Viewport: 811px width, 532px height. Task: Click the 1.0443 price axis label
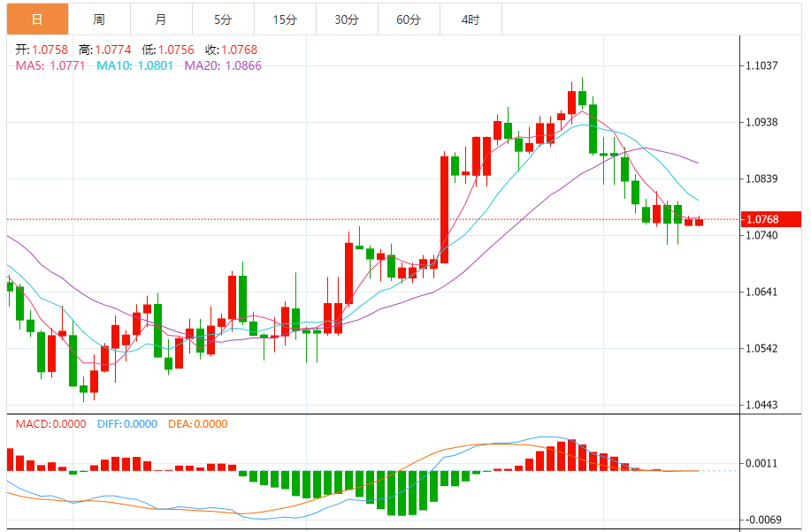tap(761, 405)
